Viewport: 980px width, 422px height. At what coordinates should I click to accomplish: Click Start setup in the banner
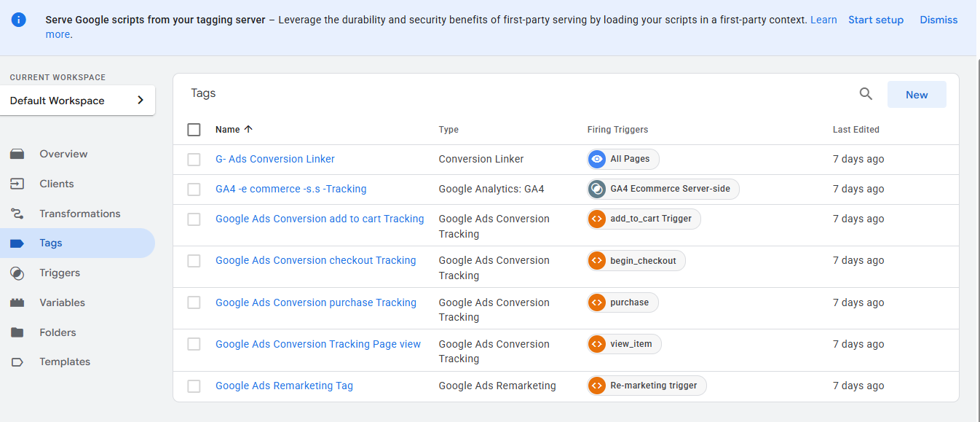(876, 20)
